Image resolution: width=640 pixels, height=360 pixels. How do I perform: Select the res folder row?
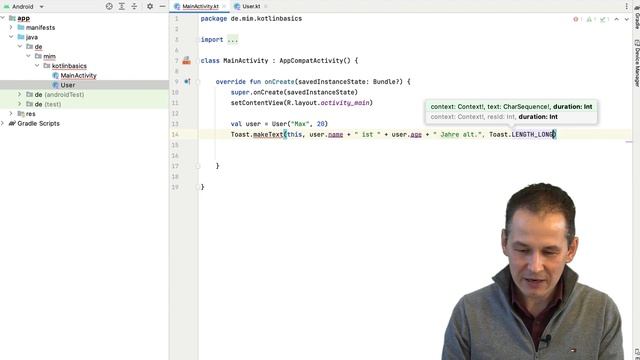coord(84,113)
